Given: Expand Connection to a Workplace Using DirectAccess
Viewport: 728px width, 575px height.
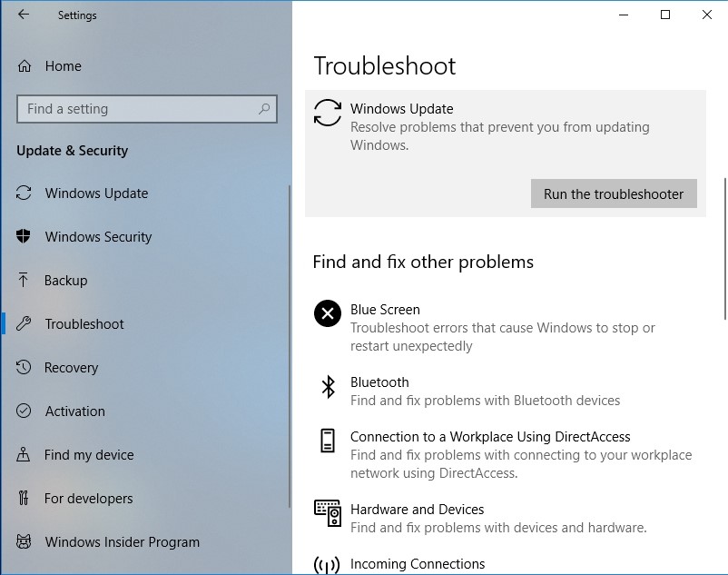Looking at the screenshot, I should (x=490, y=437).
